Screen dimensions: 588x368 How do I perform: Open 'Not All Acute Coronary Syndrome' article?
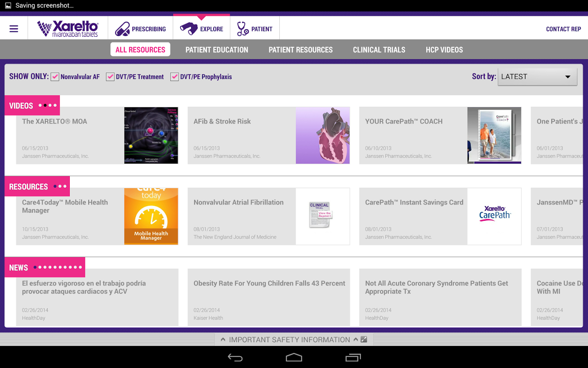tap(440, 297)
